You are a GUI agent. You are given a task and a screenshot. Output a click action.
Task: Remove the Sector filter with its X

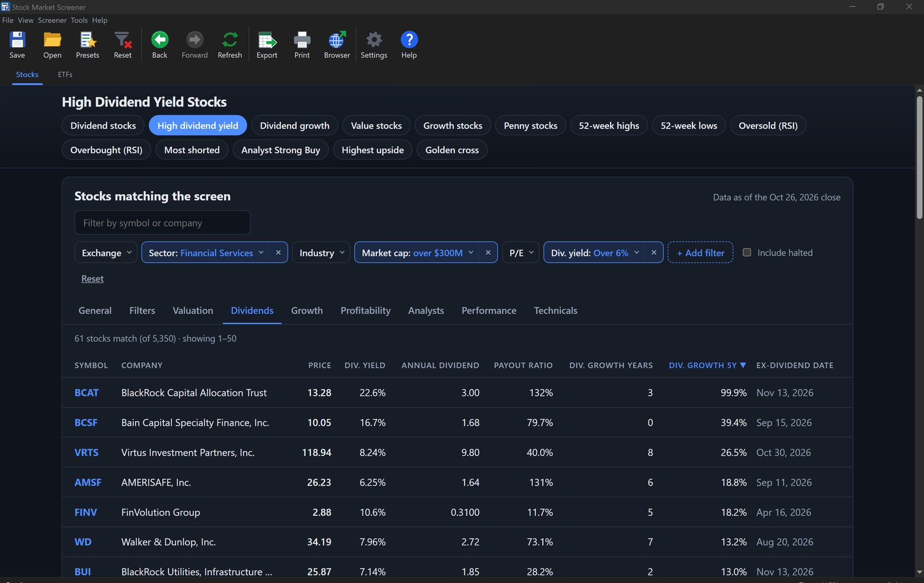(278, 252)
